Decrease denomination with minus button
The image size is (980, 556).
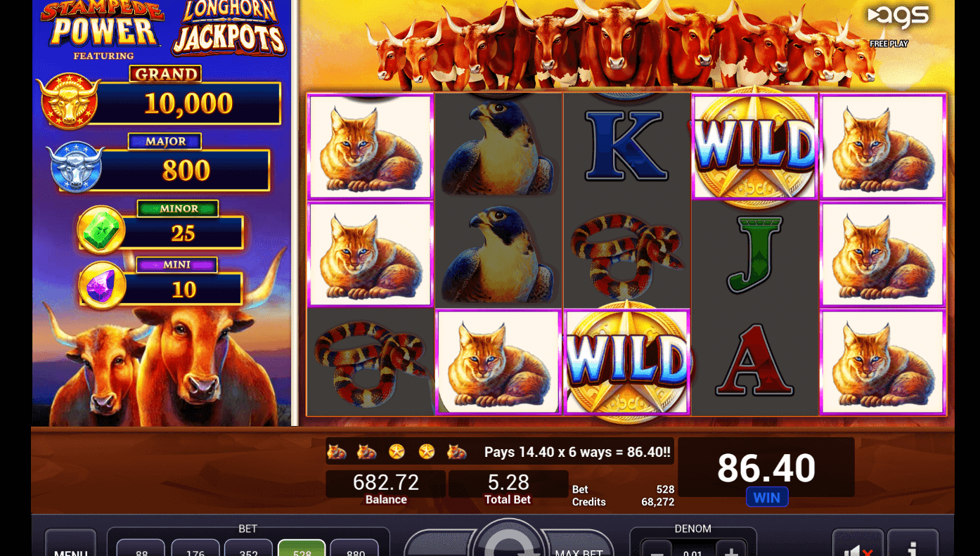pyautogui.click(x=656, y=549)
